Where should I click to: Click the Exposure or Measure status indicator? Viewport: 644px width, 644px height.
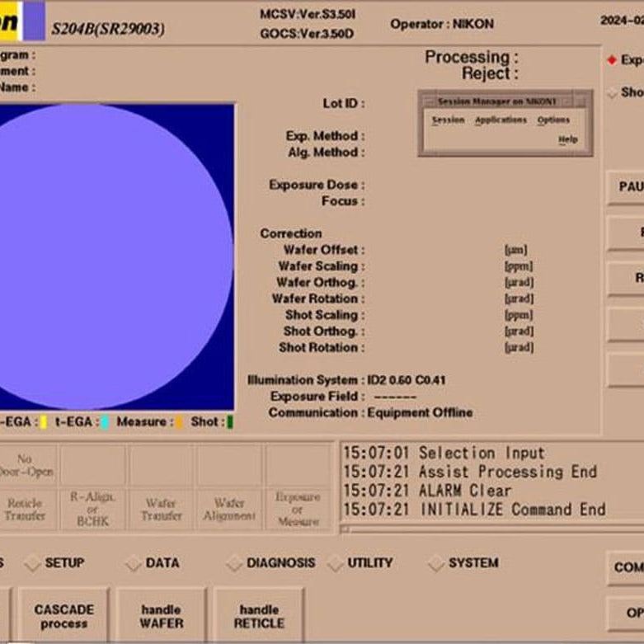point(298,509)
